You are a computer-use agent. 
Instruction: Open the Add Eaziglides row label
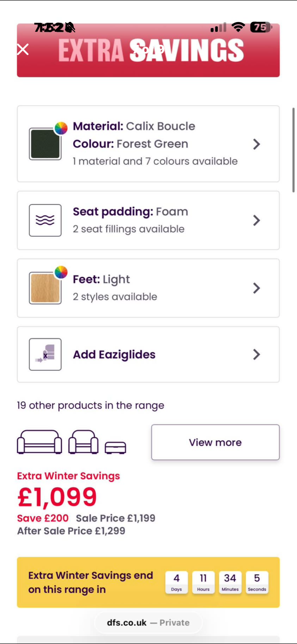click(x=114, y=354)
